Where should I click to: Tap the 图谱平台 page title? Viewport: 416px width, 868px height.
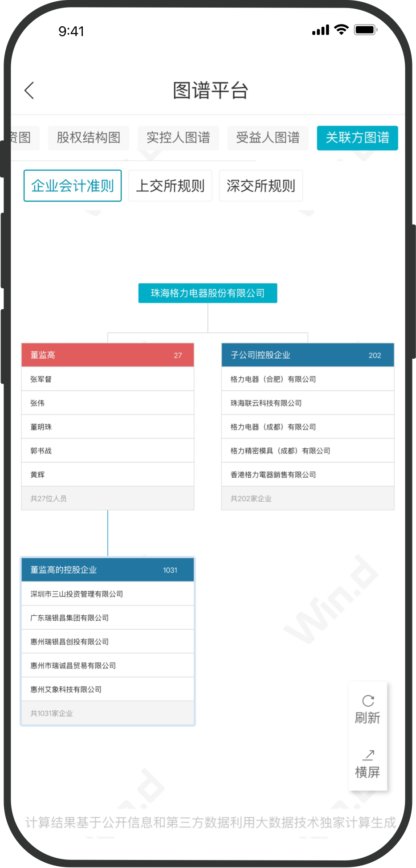(210, 90)
